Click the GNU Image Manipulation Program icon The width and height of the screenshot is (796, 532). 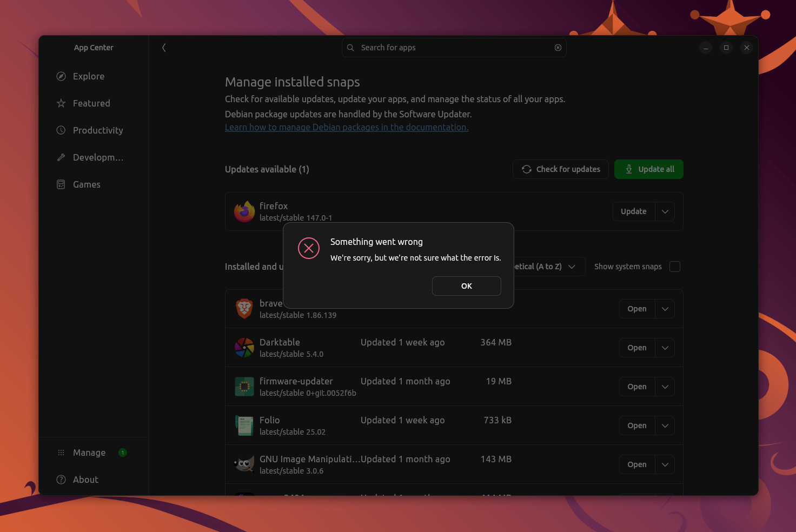click(244, 464)
